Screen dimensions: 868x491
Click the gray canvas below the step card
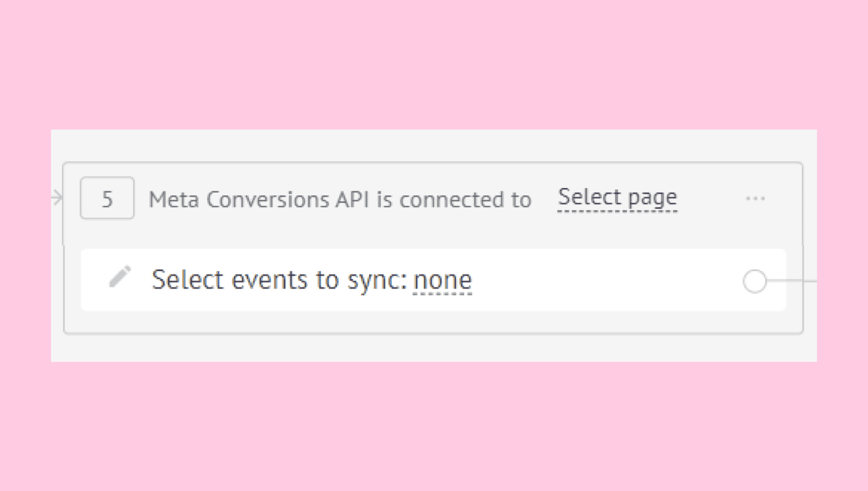[434, 348]
